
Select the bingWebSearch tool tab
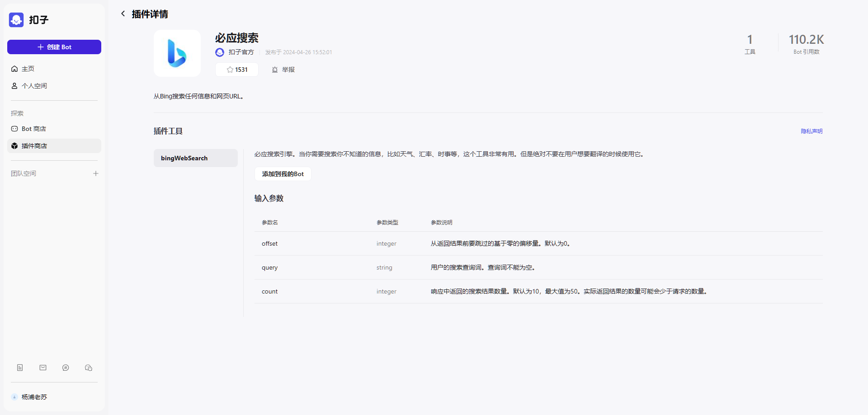coord(196,158)
